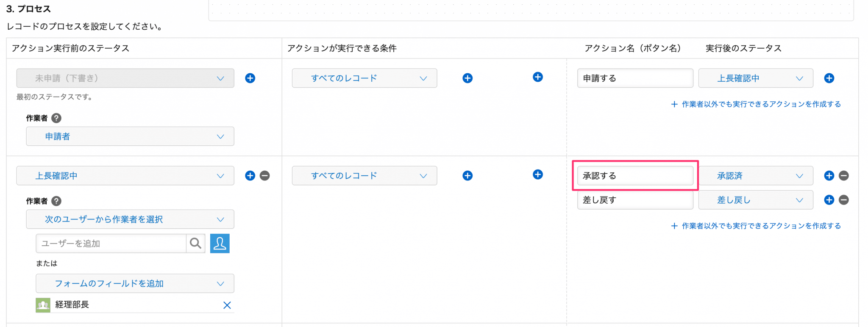Open the 申請者 assignee dropdown

130,136
